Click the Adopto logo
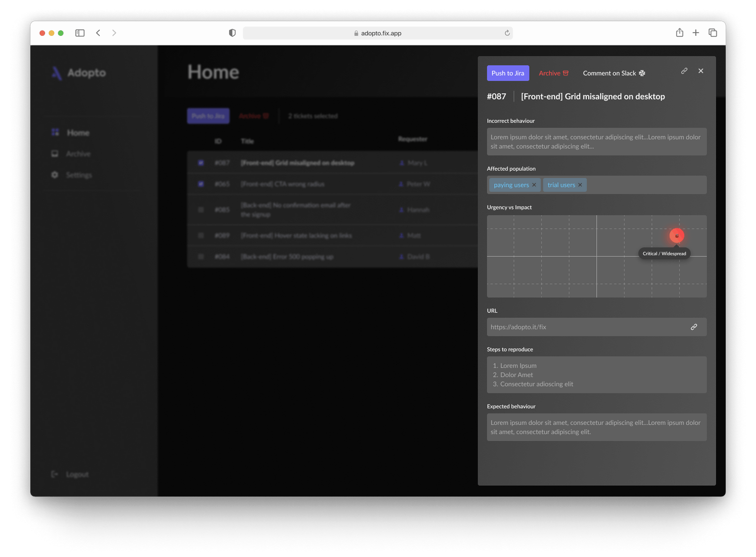The width and height of the screenshot is (756, 557). [79, 73]
